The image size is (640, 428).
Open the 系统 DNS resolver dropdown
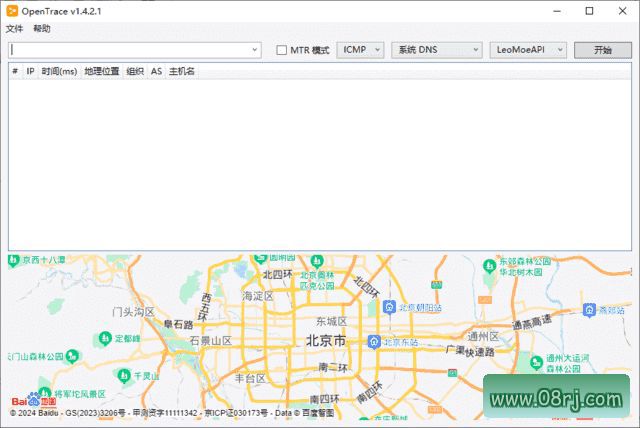coord(437,50)
